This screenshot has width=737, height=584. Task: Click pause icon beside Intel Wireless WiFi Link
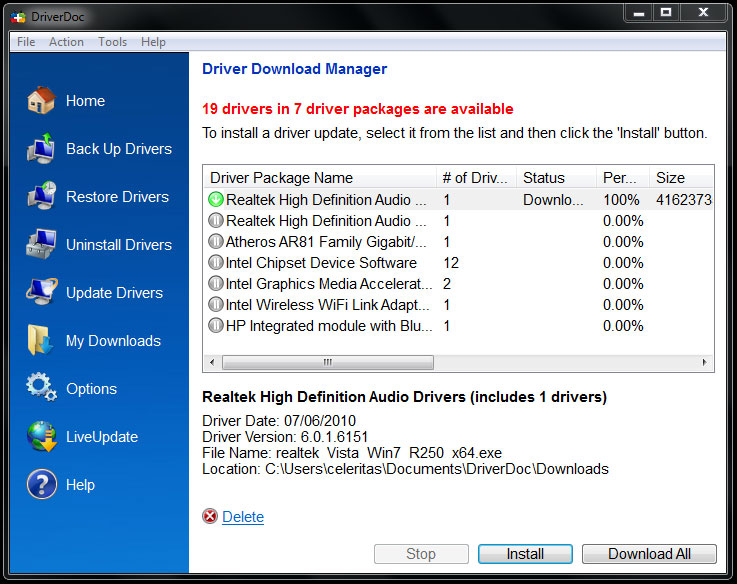point(215,304)
